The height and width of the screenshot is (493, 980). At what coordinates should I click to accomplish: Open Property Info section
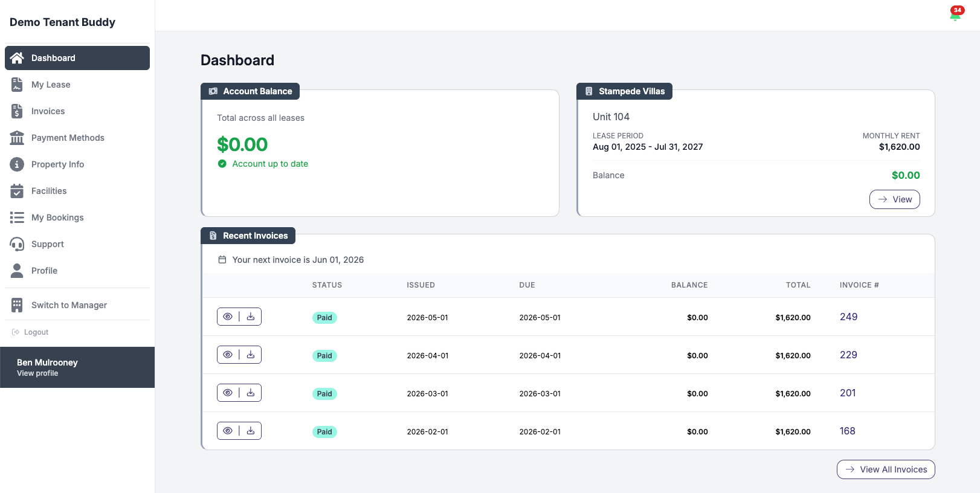coord(77,164)
